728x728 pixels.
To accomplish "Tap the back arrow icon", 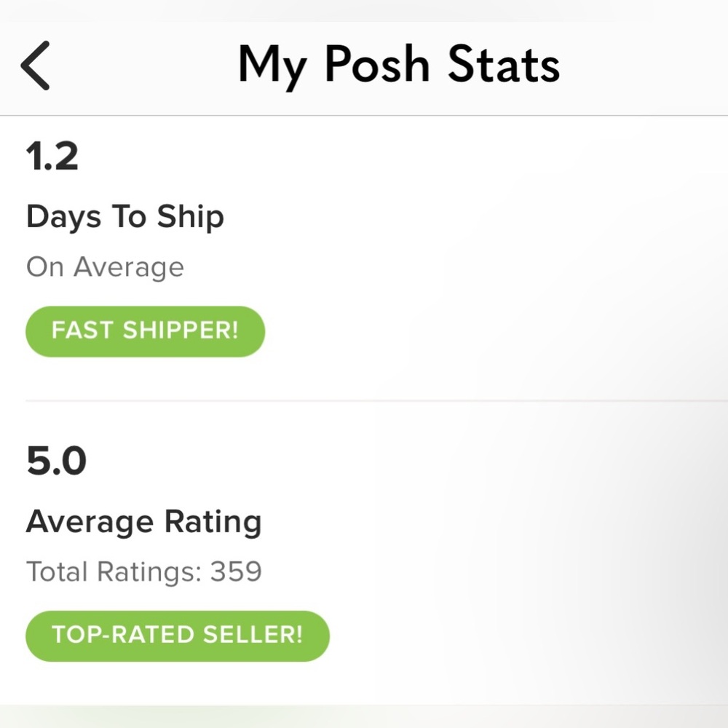I will 35,65.
